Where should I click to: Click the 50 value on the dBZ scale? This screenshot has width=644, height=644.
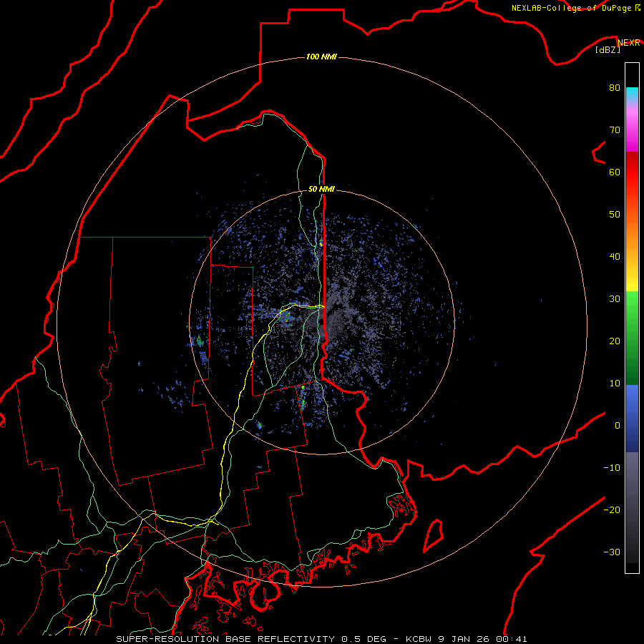pos(615,215)
